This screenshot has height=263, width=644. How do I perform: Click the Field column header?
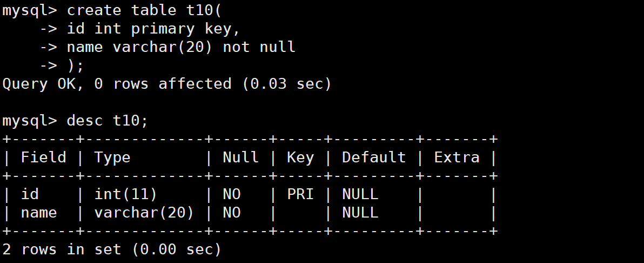tap(43, 157)
